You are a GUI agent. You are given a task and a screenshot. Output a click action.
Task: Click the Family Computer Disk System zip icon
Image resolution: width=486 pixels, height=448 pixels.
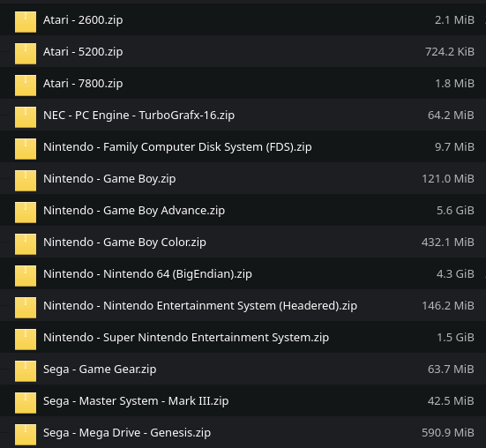[x=26, y=149]
